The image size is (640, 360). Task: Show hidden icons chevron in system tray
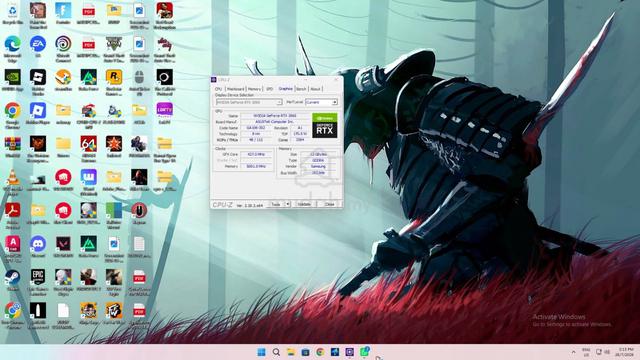tap(573, 352)
